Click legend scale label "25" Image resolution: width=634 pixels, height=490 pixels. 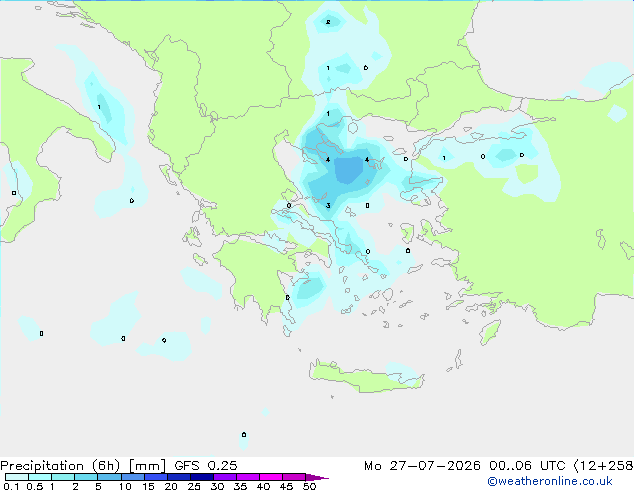point(194,486)
